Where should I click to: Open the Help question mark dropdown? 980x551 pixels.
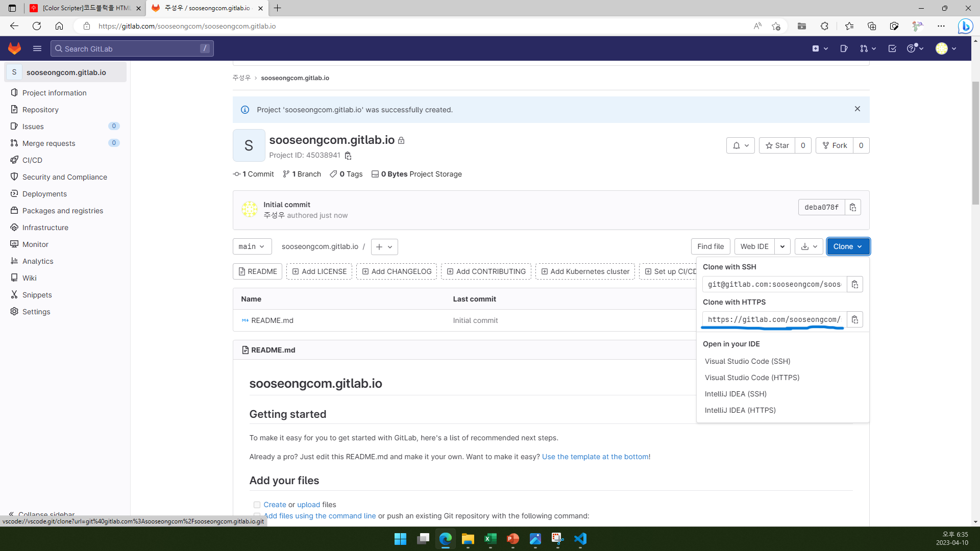click(x=915, y=48)
